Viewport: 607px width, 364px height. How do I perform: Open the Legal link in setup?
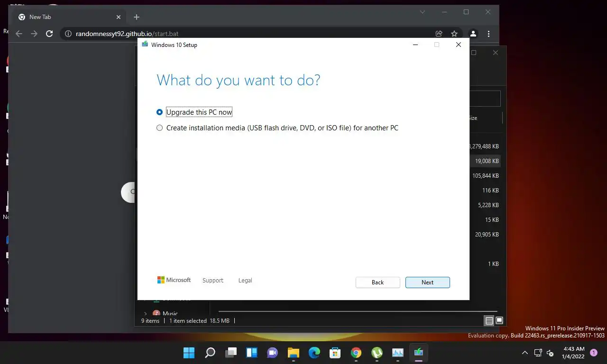[245, 281]
